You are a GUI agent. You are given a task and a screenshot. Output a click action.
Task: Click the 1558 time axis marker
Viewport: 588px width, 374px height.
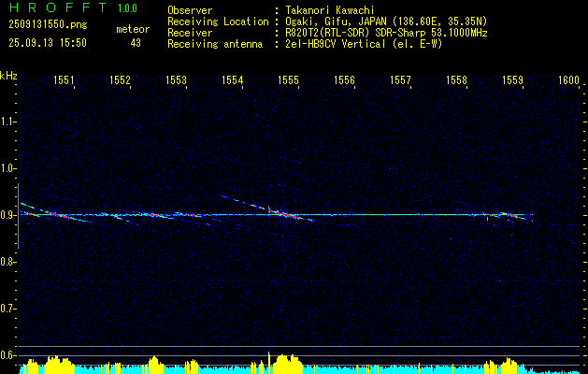(457, 80)
